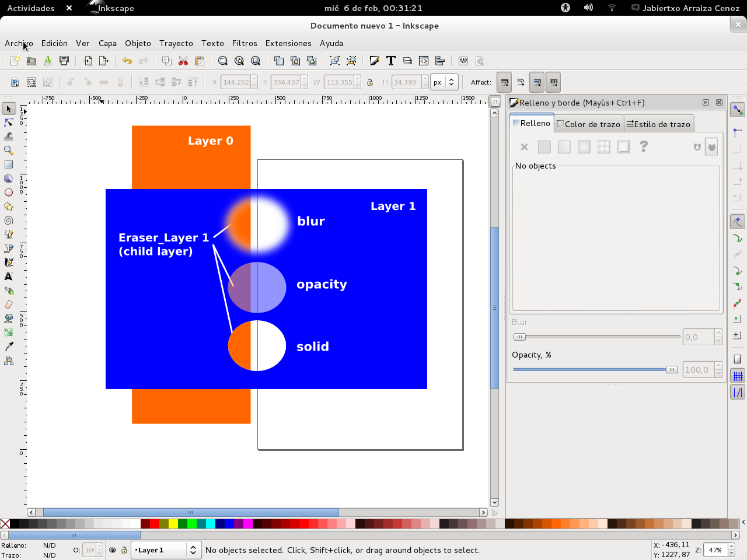Image resolution: width=747 pixels, height=560 pixels.
Task: Switch to the Color de trazo tab
Action: [x=588, y=124]
